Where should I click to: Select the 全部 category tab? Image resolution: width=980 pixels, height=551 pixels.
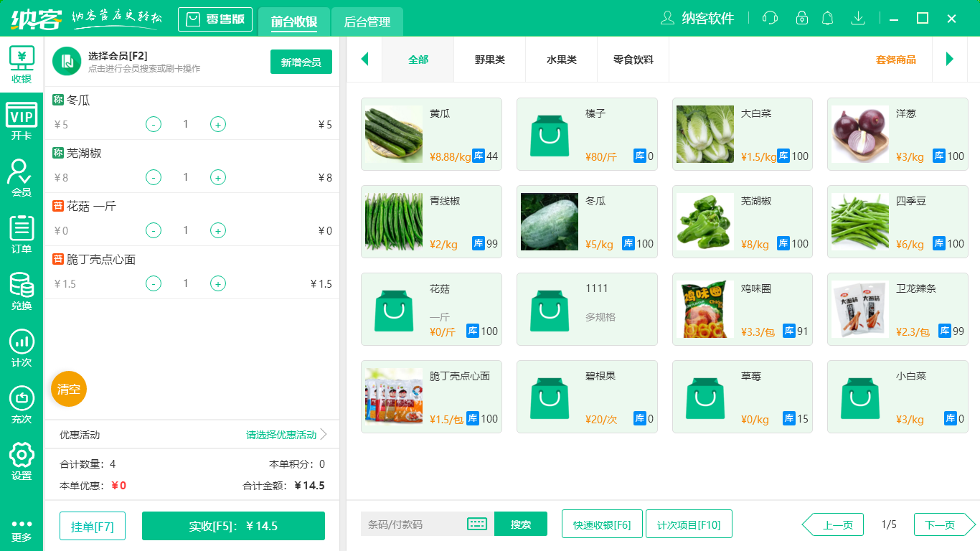[418, 60]
